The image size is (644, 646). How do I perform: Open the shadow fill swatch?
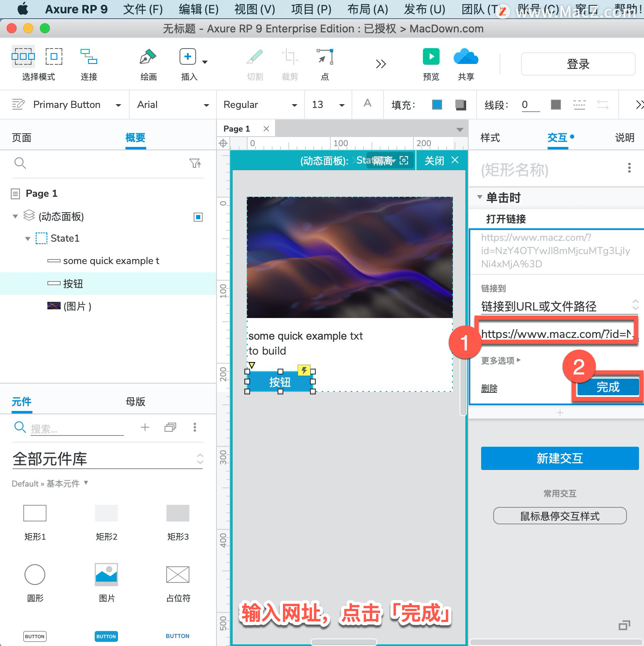point(460,105)
